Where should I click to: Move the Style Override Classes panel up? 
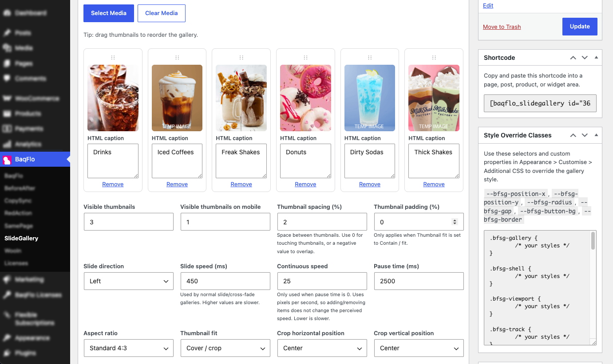(573, 135)
